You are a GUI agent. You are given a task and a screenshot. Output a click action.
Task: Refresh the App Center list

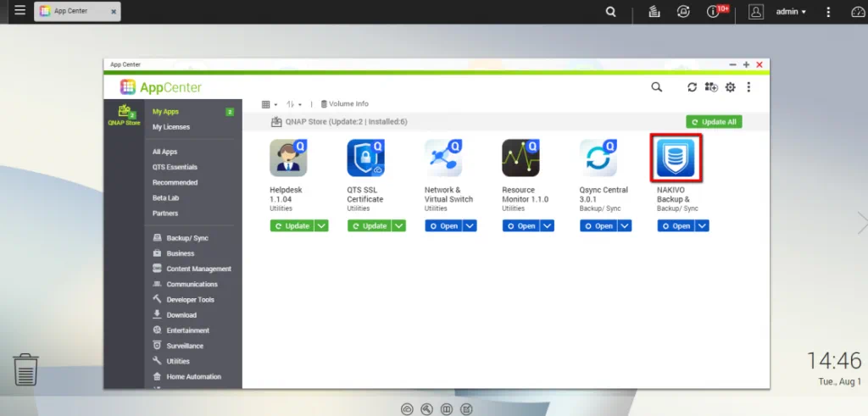(x=692, y=87)
